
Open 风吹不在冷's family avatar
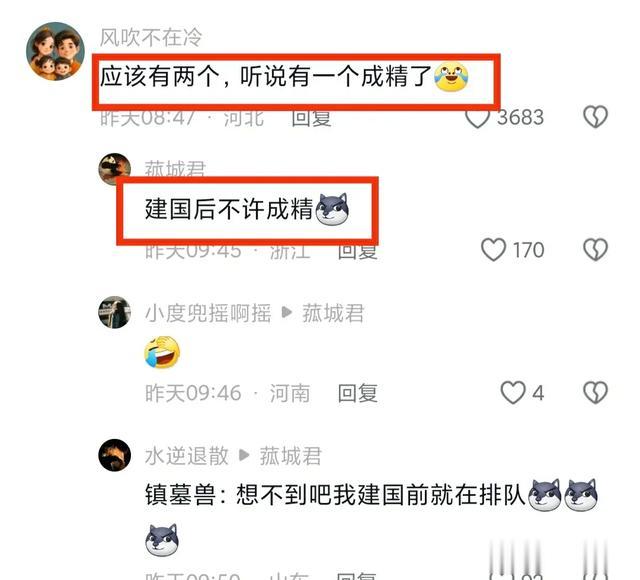click(56, 51)
